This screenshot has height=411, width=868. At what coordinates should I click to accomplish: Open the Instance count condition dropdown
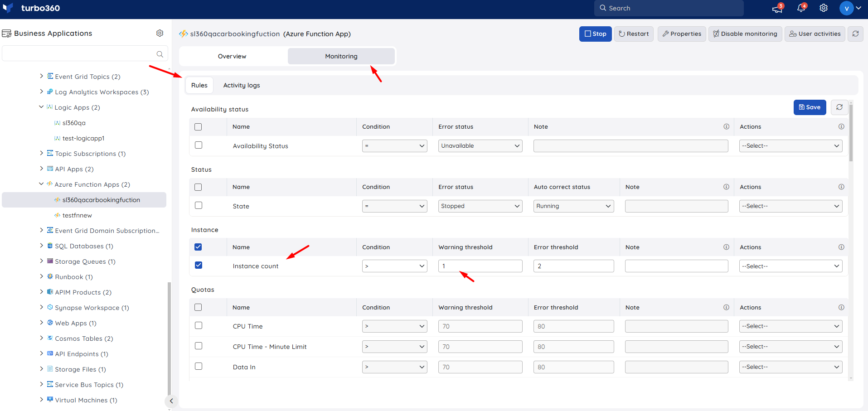pos(394,266)
